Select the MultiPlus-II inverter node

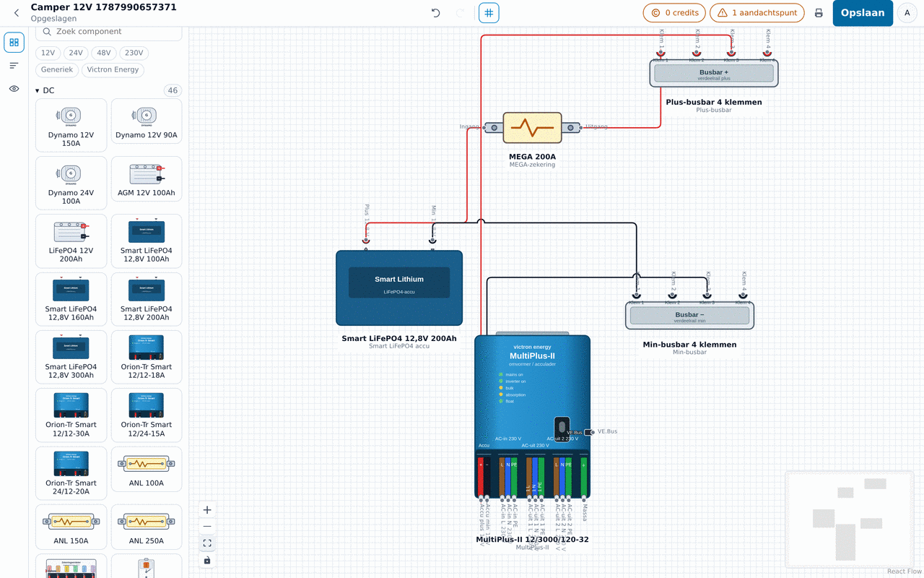click(x=532, y=416)
